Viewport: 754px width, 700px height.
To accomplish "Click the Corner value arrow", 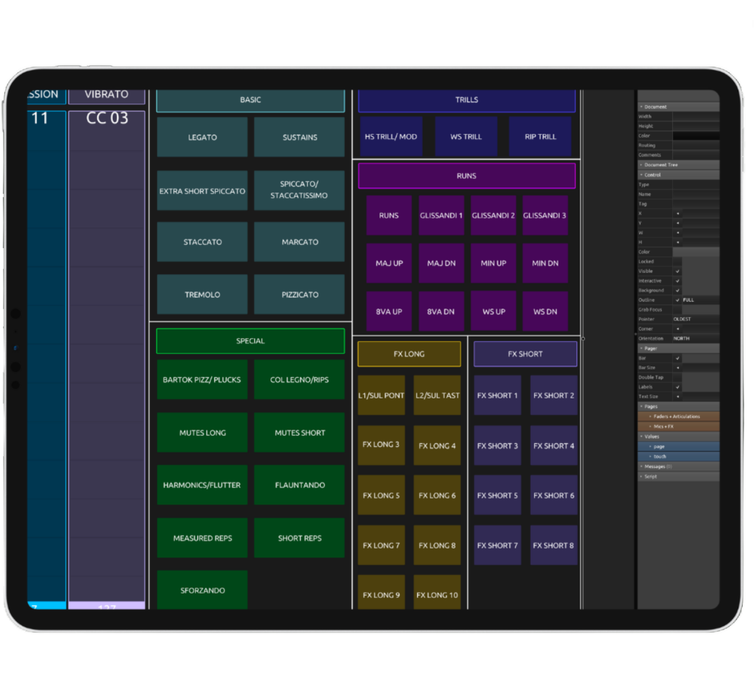I will pyautogui.click(x=678, y=329).
